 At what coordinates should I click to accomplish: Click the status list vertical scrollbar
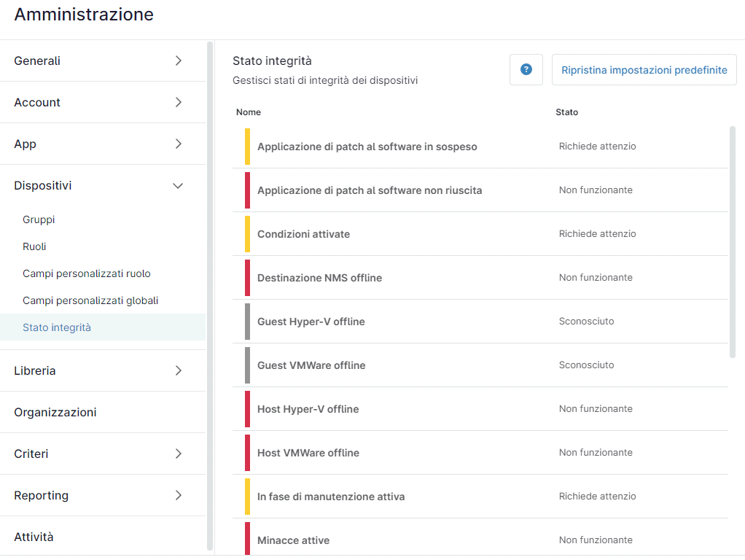tap(732, 241)
